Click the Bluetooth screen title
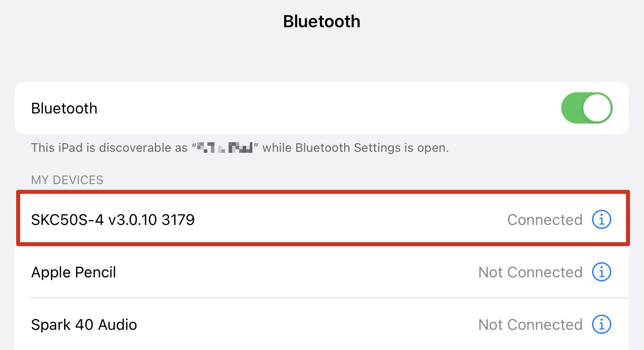Image resolution: width=644 pixels, height=350 pixels. click(321, 21)
